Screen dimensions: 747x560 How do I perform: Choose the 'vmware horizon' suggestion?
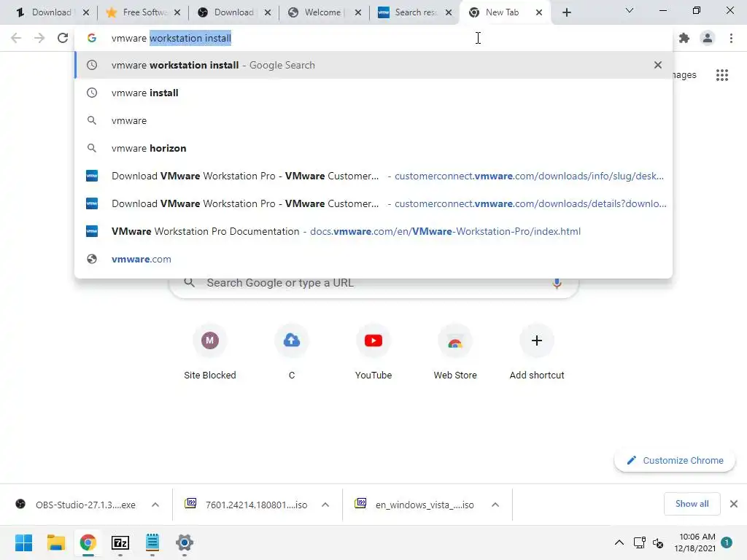tap(373, 148)
